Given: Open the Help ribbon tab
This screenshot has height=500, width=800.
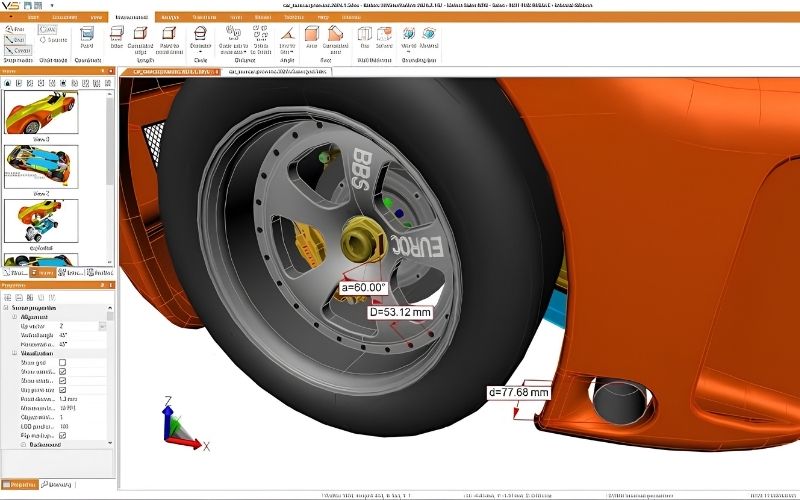Looking at the screenshot, I should click(323, 17).
